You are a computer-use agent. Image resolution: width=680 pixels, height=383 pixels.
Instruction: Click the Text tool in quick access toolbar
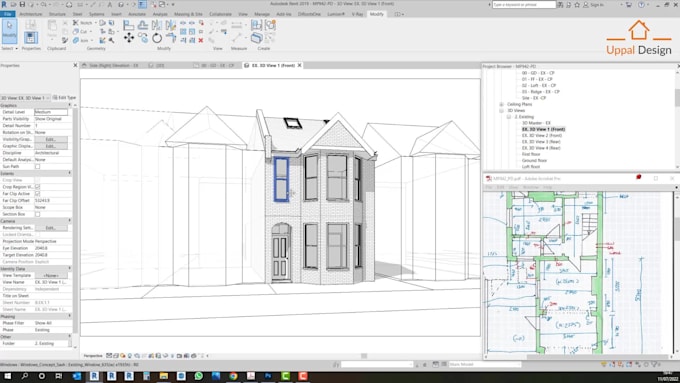110,4
